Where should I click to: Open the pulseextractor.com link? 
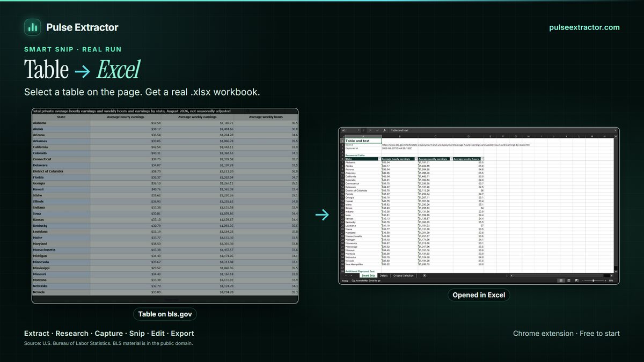(584, 27)
